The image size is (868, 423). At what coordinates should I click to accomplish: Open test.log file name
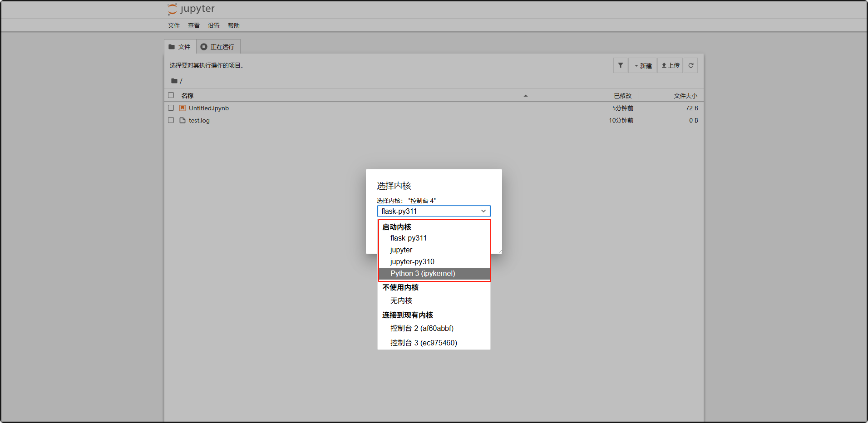click(199, 120)
